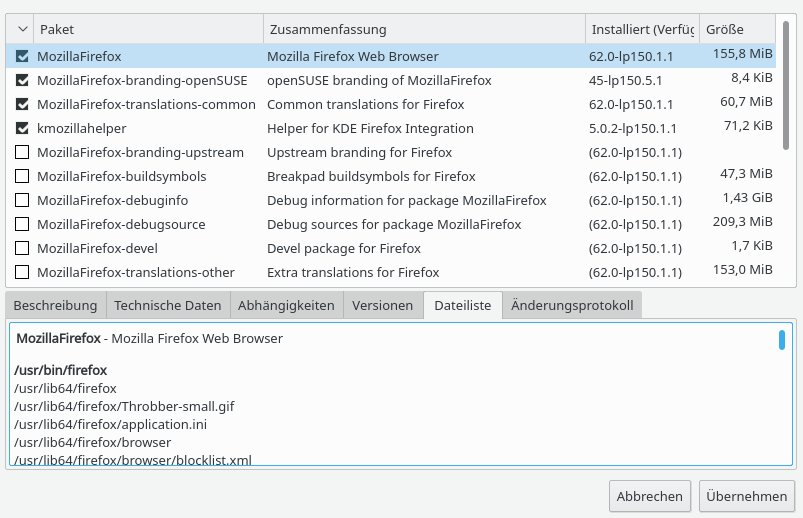Toggle the MozillaFirefox package checkbox

click(22, 56)
